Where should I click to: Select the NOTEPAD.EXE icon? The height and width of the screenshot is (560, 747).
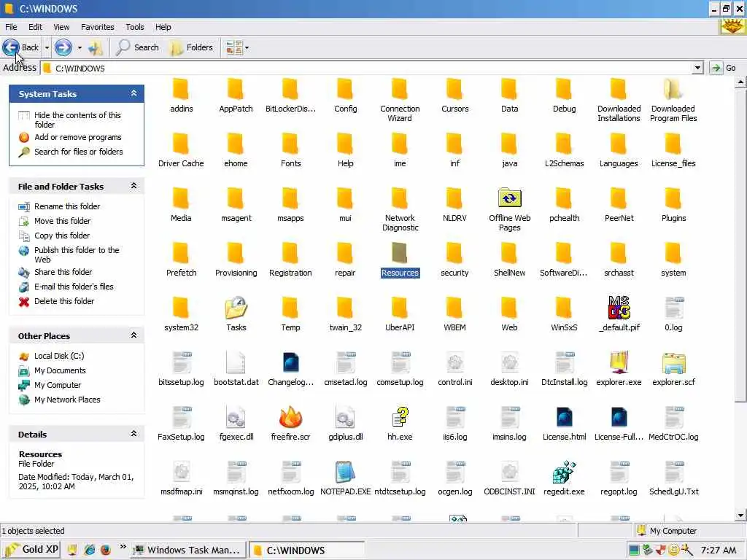point(345,472)
